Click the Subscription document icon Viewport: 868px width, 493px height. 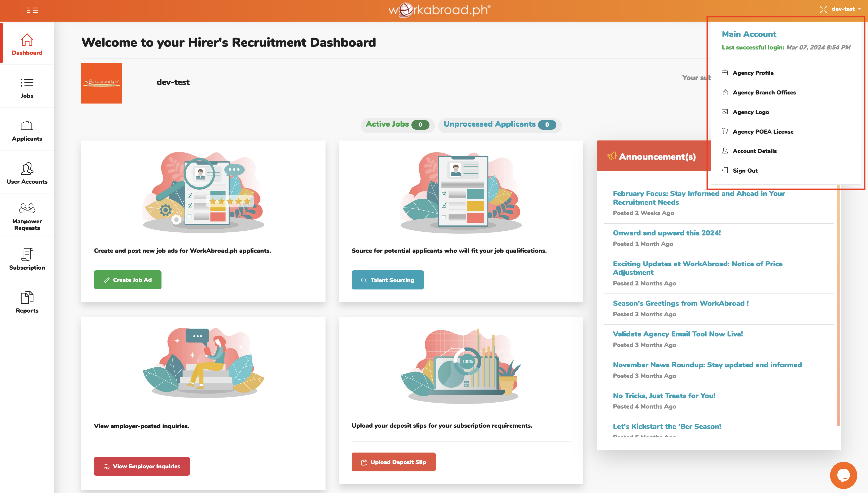27,254
